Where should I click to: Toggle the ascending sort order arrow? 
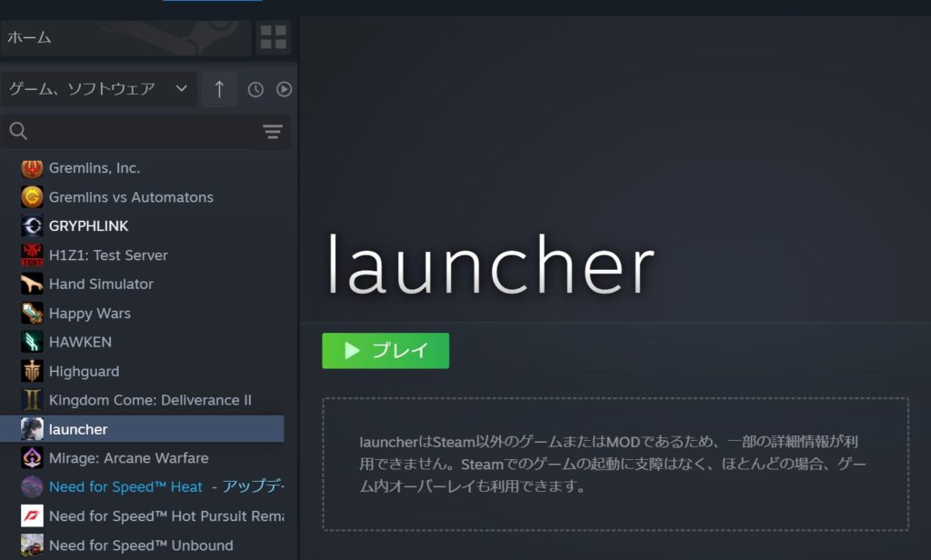pyautogui.click(x=219, y=89)
